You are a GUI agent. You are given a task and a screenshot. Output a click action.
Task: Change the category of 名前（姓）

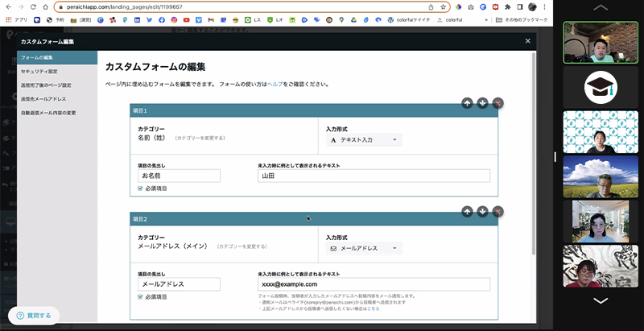coord(200,139)
